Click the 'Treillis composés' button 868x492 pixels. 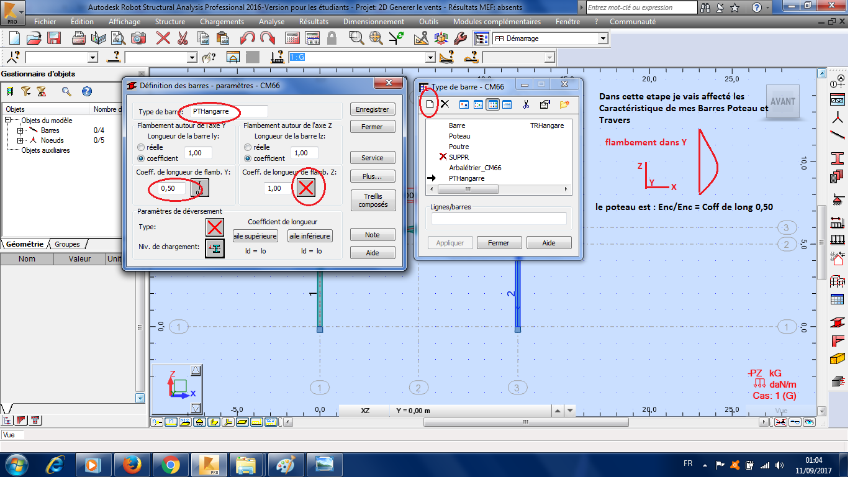[373, 200]
